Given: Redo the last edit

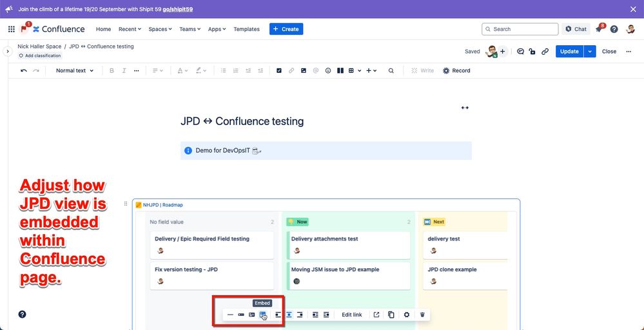Looking at the screenshot, I should (36, 71).
